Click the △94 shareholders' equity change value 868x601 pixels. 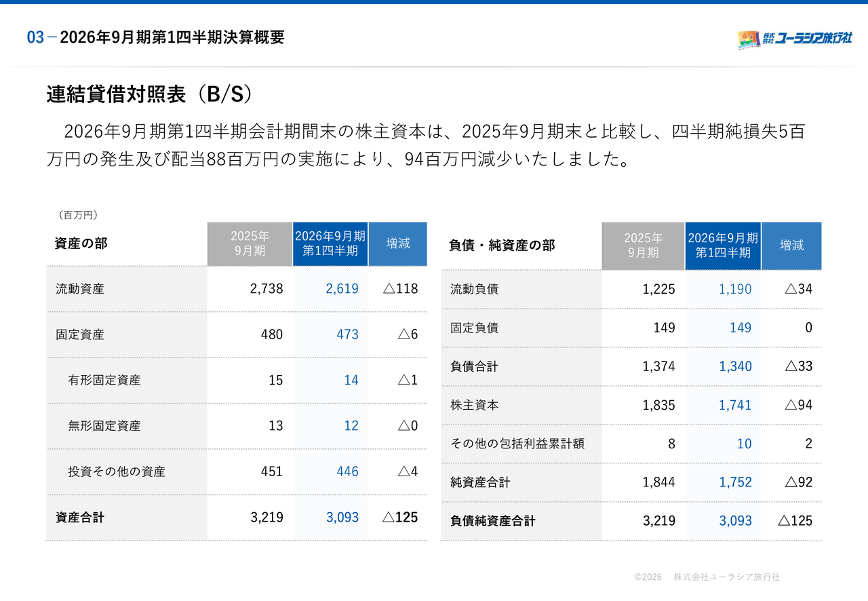[798, 405]
